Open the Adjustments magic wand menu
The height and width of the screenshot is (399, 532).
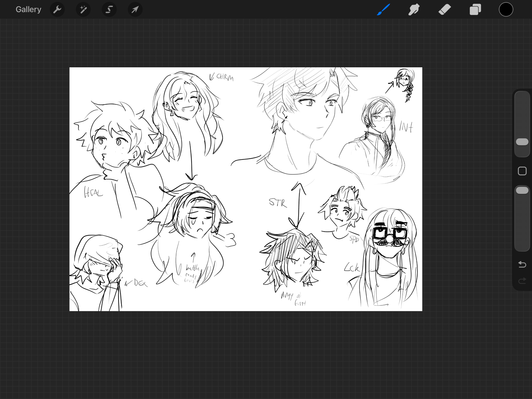tap(83, 10)
